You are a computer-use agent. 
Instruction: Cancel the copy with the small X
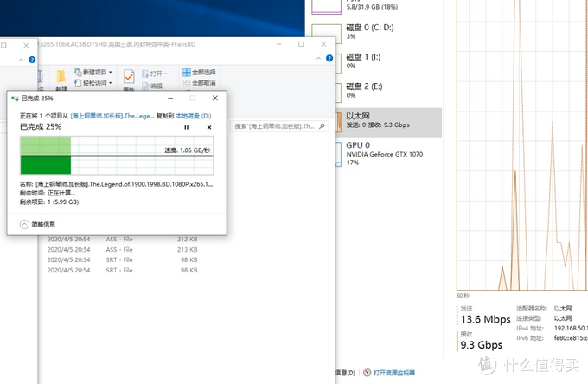pyautogui.click(x=209, y=127)
